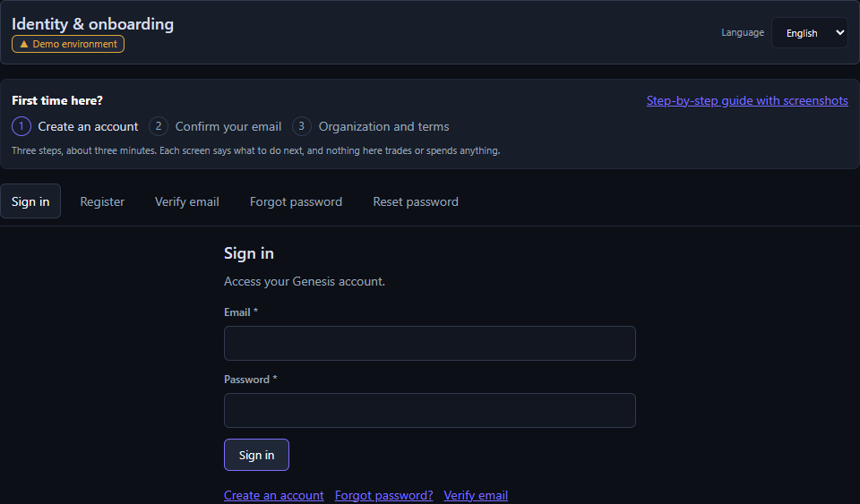This screenshot has width=860, height=504.
Task: Click the Sign in submit button
Action: (x=257, y=455)
